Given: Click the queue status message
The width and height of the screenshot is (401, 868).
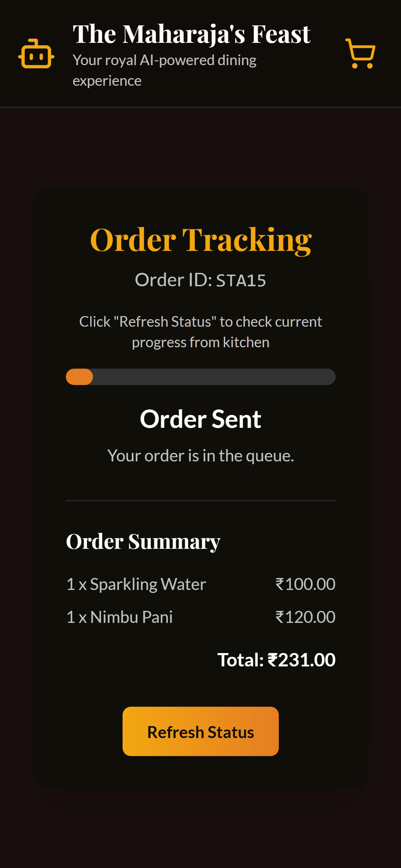Looking at the screenshot, I should [x=200, y=456].
